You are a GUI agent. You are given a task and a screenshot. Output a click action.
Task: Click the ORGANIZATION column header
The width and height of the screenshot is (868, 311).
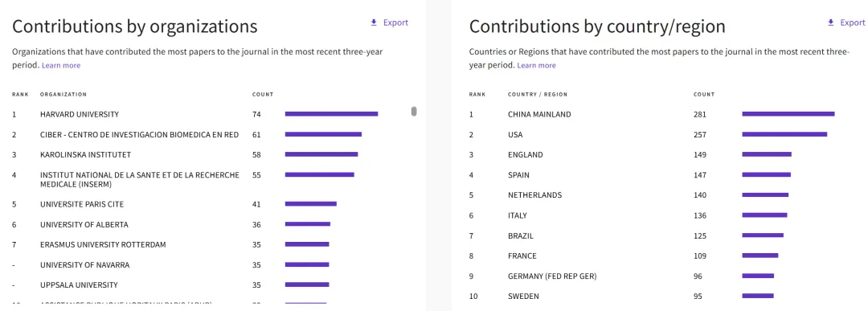pos(63,95)
